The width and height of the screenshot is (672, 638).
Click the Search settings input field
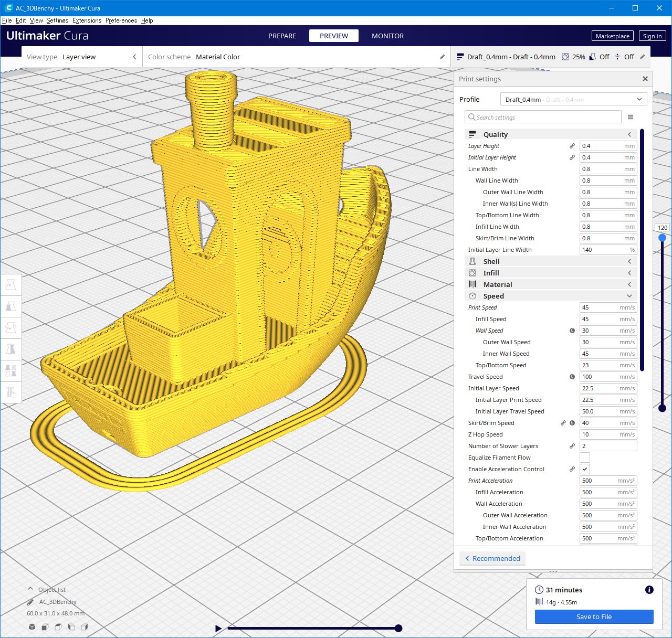(x=543, y=117)
